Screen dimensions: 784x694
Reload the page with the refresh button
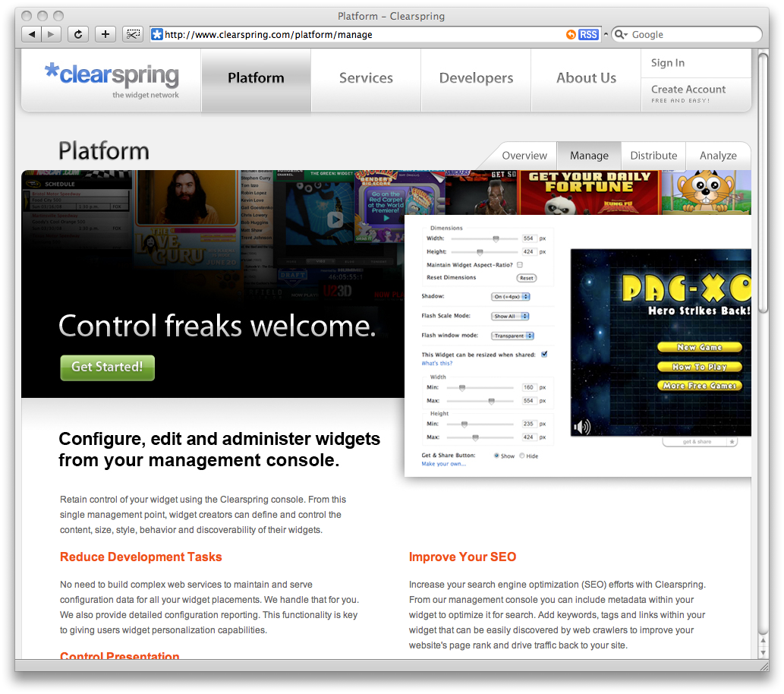(78, 34)
